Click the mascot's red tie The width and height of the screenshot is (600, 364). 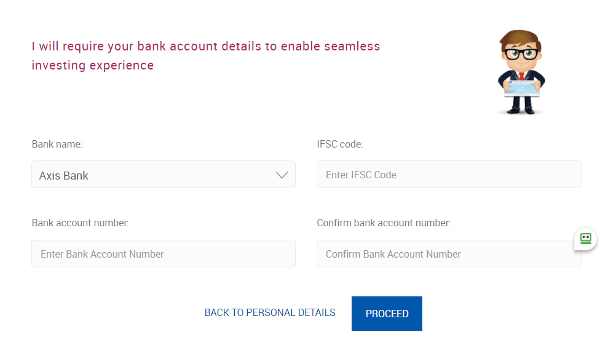click(x=521, y=76)
